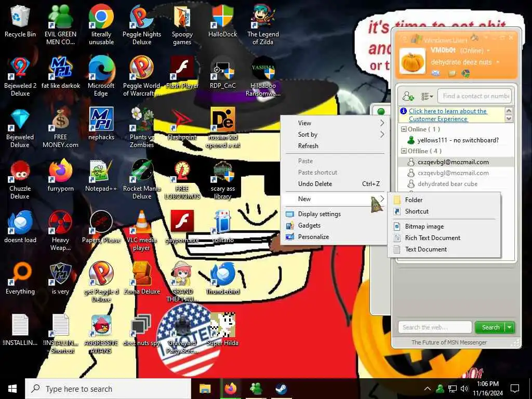This screenshot has height=399, width=532.
Task: Create a new Rich Text Document
Action: click(445, 238)
